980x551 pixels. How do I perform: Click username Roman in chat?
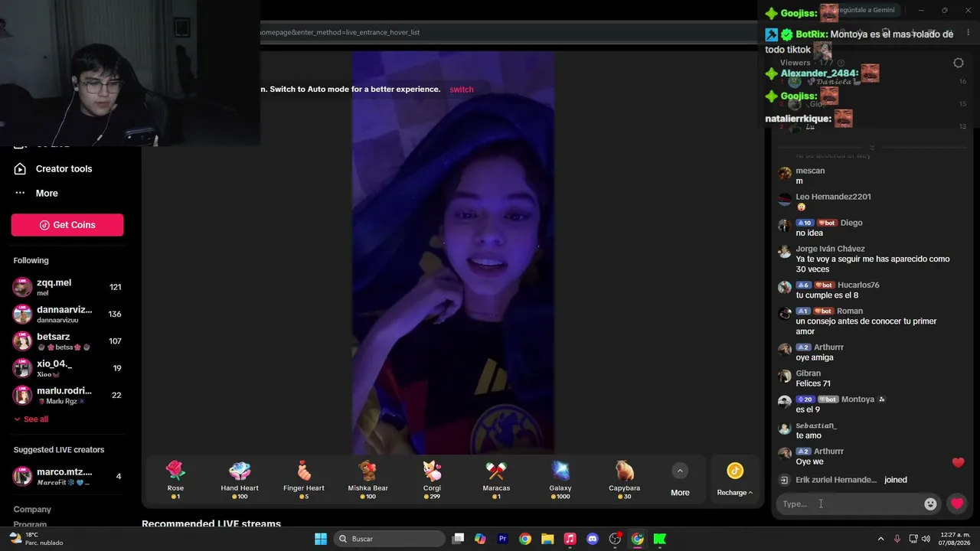850,311
